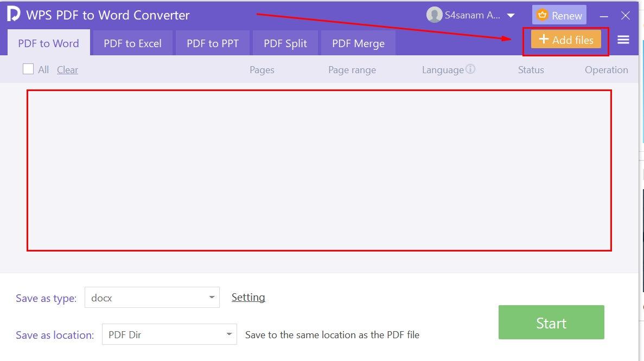
Task: Click the Status column header
Action: [531, 70]
